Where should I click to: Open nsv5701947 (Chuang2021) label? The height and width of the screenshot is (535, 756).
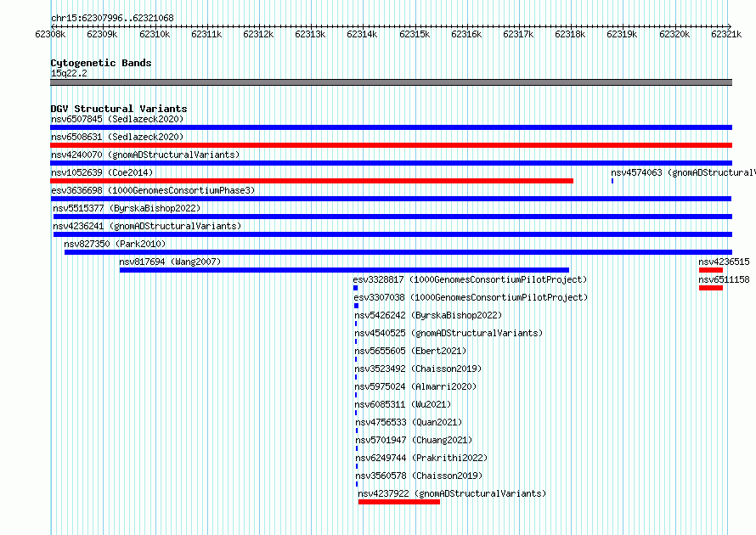(414, 440)
